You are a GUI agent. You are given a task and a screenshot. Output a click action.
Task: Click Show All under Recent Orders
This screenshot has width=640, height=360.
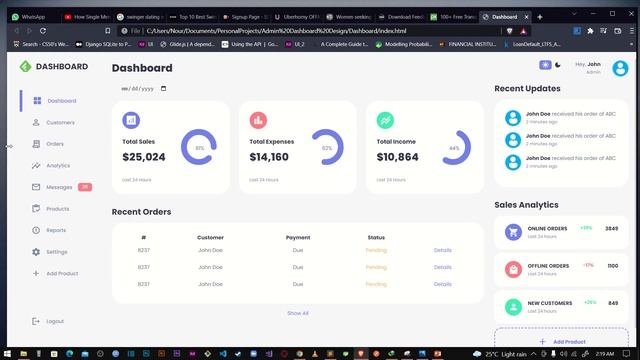coord(298,313)
